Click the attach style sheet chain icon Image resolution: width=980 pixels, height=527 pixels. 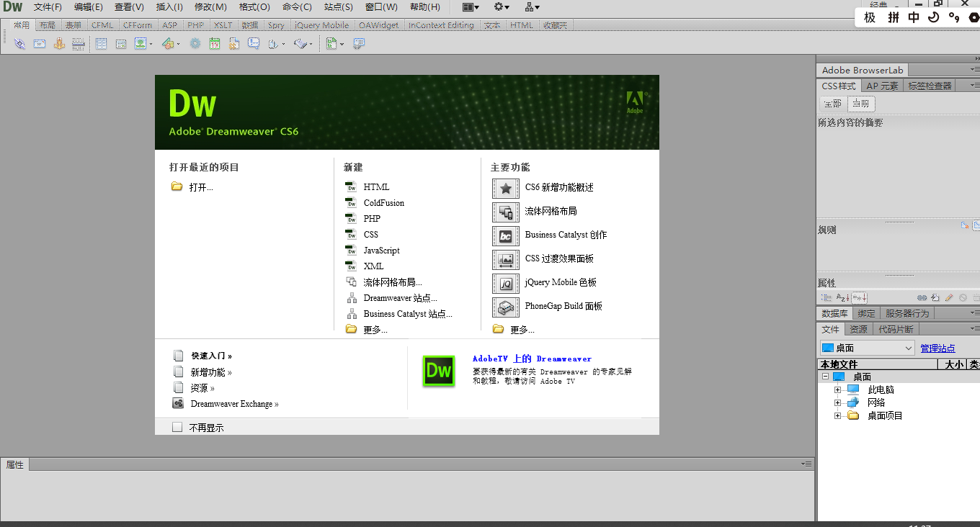click(x=922, y=297)
